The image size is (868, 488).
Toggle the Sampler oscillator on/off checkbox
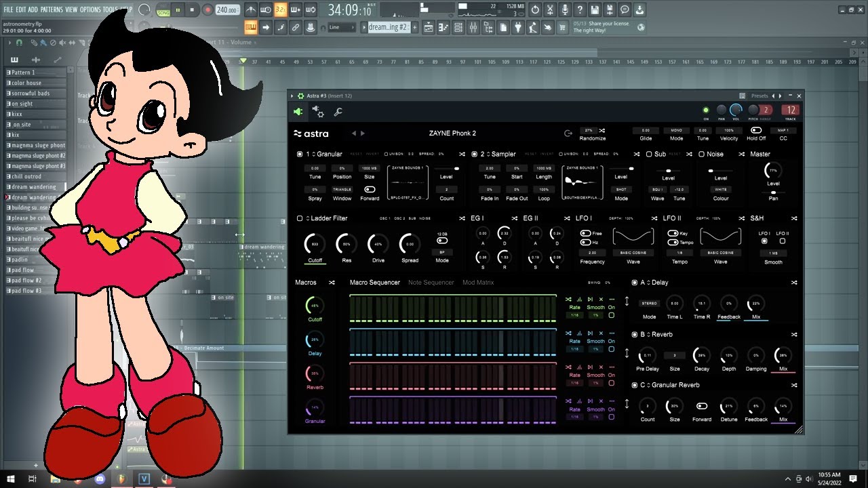click(475, 154)
